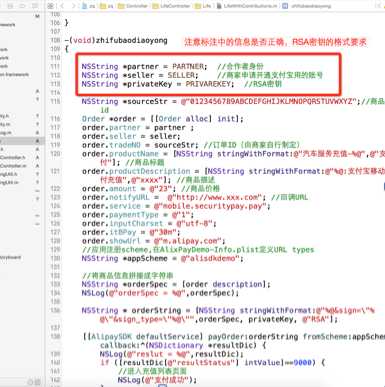The height and width of the screenshot is (387, 385).
Task: Click the NSLog 'orderSpec = %@' statement
Action: click(x=160, y=293)
